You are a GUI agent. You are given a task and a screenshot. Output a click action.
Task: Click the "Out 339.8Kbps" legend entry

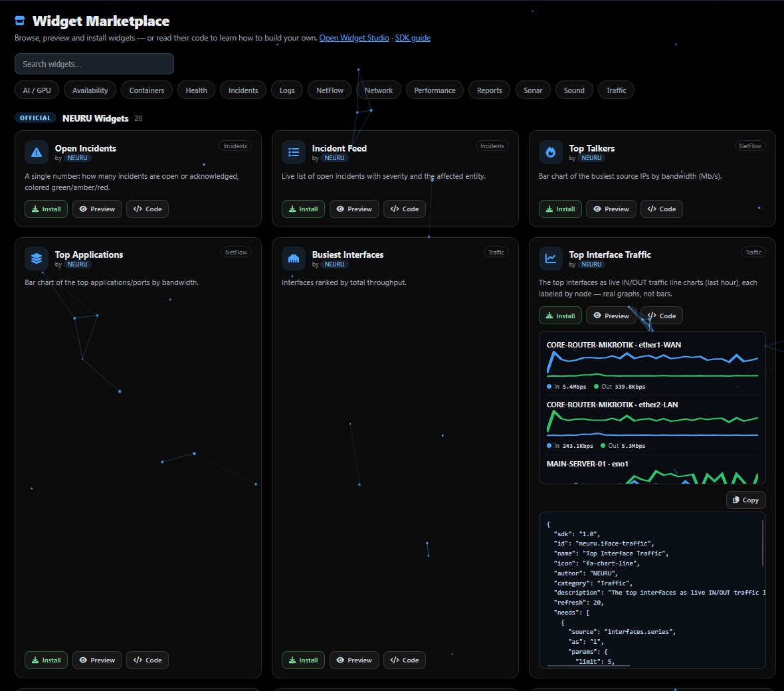point(619,387)
